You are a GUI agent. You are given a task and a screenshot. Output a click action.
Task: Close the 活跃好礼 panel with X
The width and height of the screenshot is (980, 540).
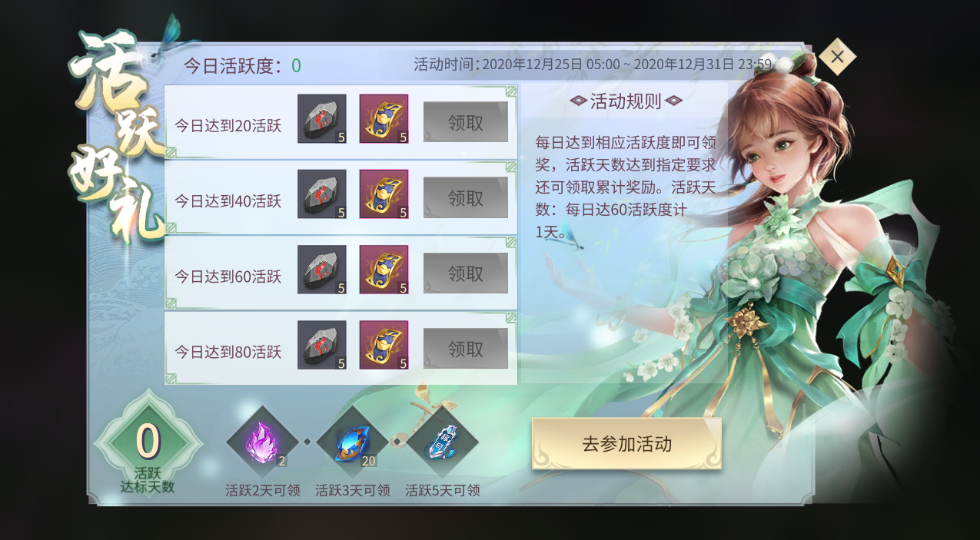click(x=837, y=57)
